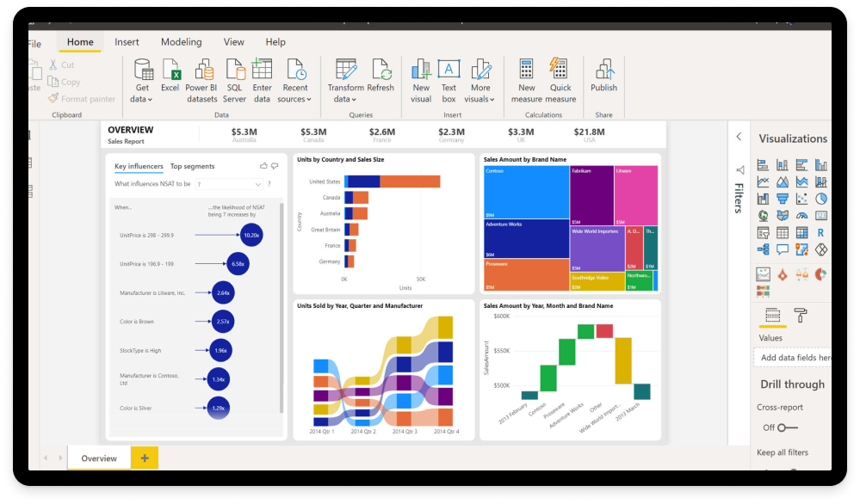Toggle the Cross-report switch

pyautogui.click(x=788, y=427)
